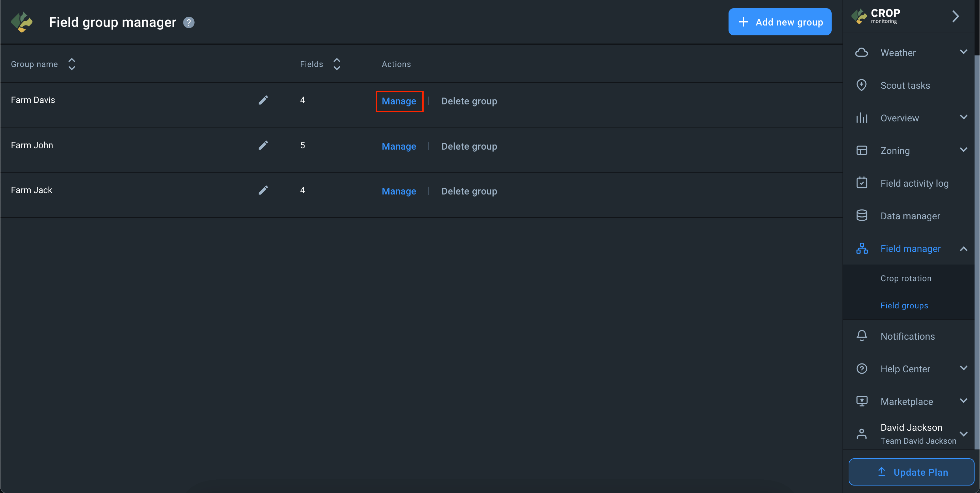
Task: Click Manage for Farm Jack
Action: (x=399, y=191)
